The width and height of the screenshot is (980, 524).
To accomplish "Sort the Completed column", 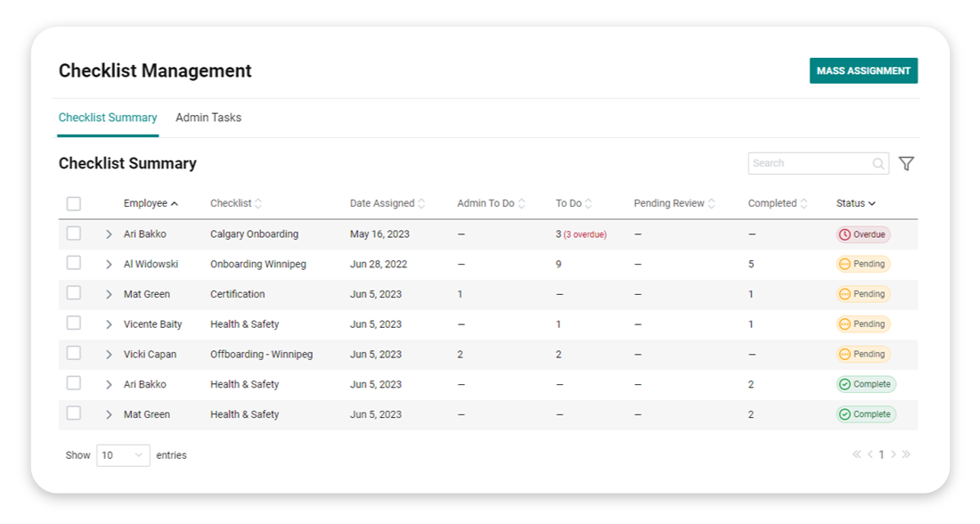I will click(x=804, y=202).
